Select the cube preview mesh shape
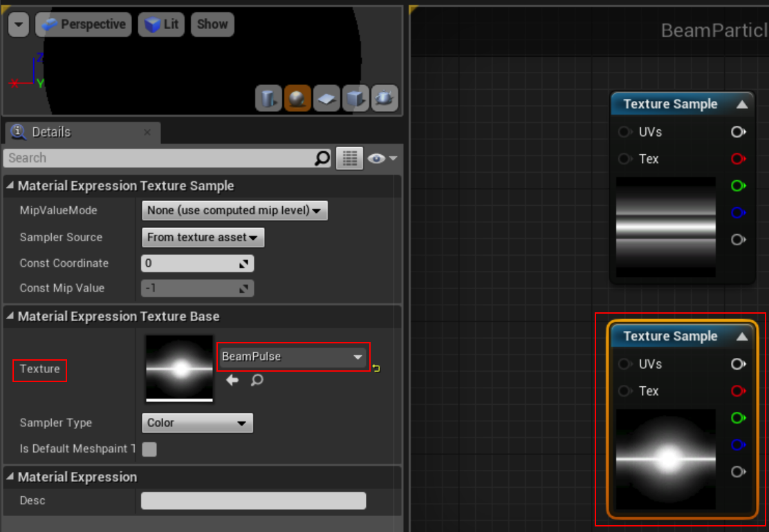 (355, 98)
